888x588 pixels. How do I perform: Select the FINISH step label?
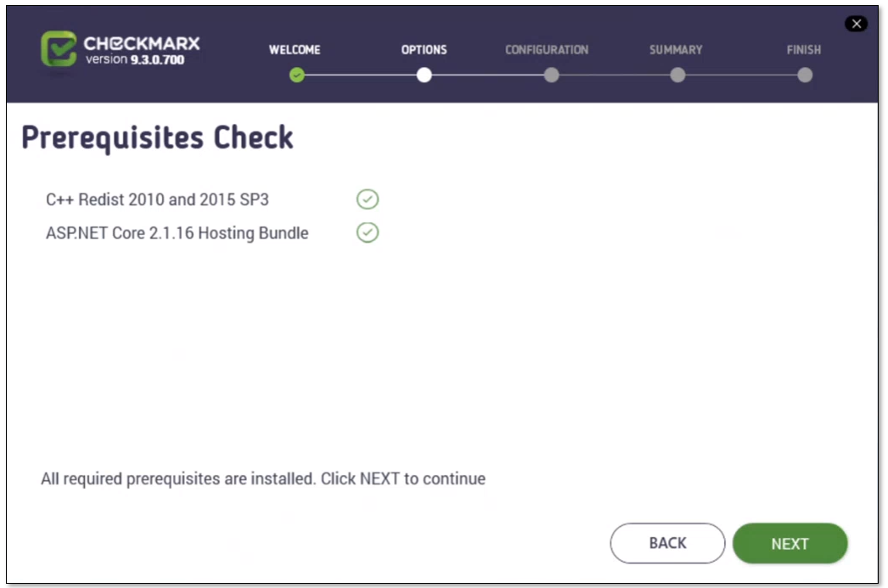[803, 50]
